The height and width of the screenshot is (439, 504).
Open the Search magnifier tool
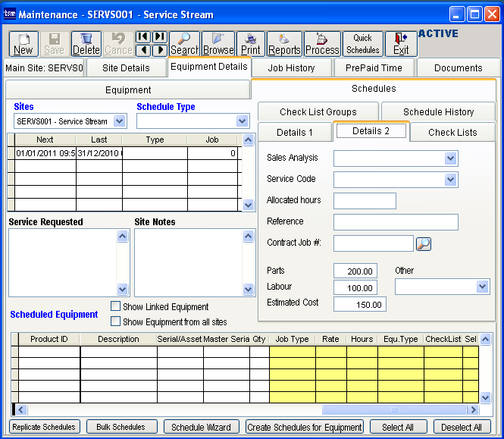coord(184,44)
